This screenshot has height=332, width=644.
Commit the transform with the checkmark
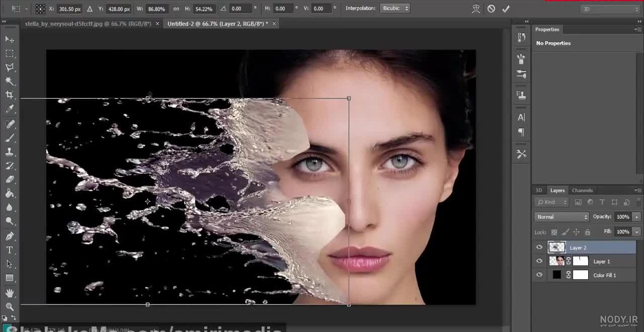tap(506, 9)
